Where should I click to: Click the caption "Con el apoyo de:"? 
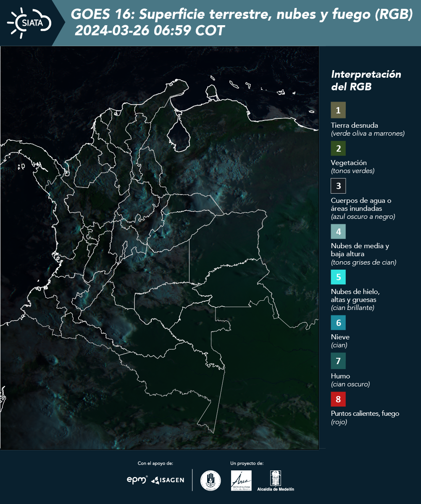click(155, 463)
